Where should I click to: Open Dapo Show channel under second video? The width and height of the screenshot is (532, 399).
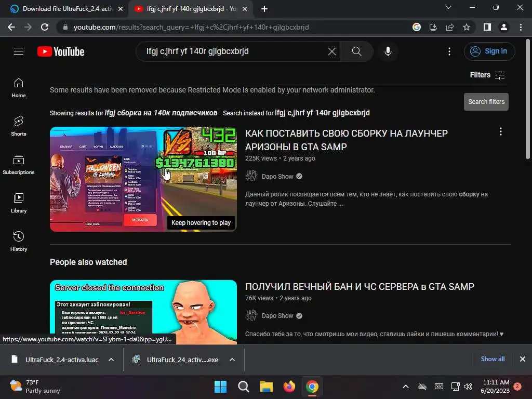277,316
